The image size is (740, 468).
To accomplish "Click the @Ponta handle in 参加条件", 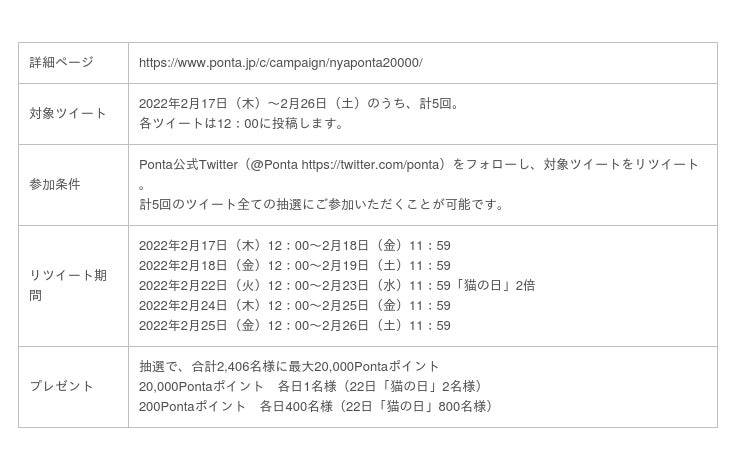I will pos(274,164).
